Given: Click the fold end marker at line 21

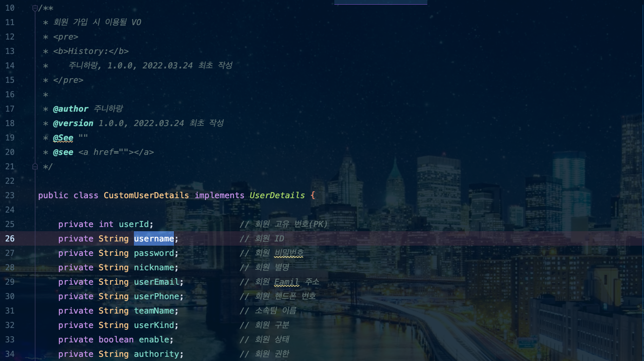Looking at the screenshot, I should tap(35, 166).
